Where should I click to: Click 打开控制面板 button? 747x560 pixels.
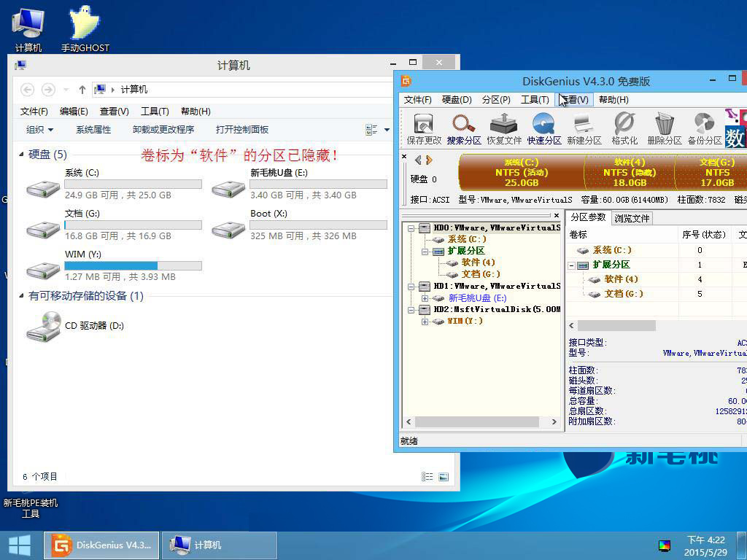pos(242,130)
